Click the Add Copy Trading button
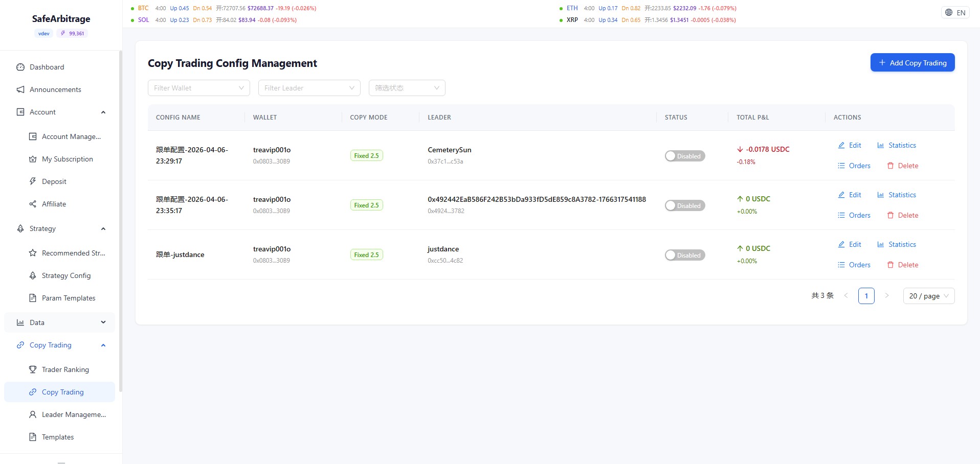 [912, 62]
